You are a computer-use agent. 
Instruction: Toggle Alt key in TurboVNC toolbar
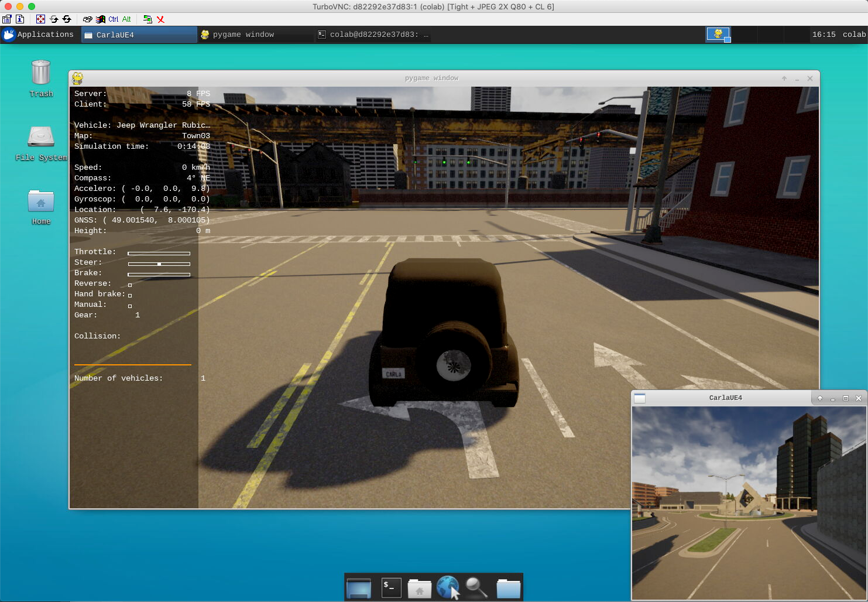click(126, 19)
